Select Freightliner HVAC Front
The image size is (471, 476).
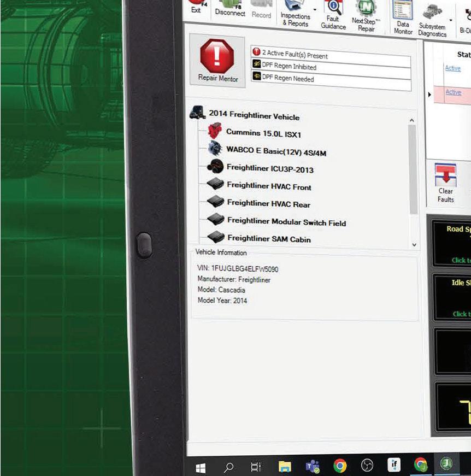click(x=269, y=186)
